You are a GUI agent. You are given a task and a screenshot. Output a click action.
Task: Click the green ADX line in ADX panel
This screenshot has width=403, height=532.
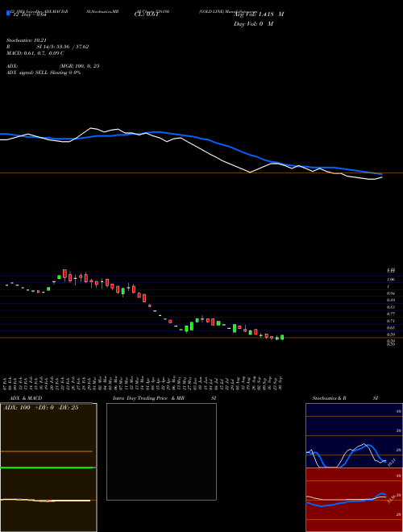click(x=47, y=468)
